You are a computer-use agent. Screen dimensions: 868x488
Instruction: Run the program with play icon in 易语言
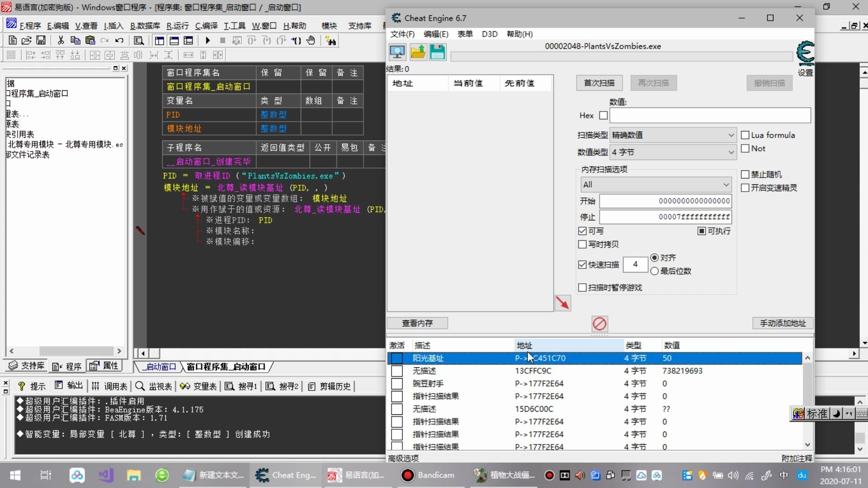208,40
